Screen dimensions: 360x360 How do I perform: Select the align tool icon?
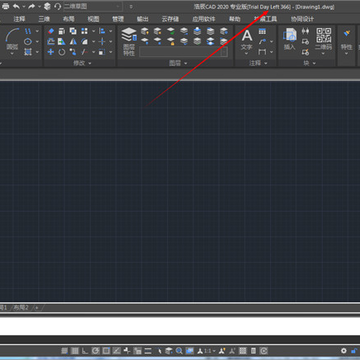coord(102,31)
